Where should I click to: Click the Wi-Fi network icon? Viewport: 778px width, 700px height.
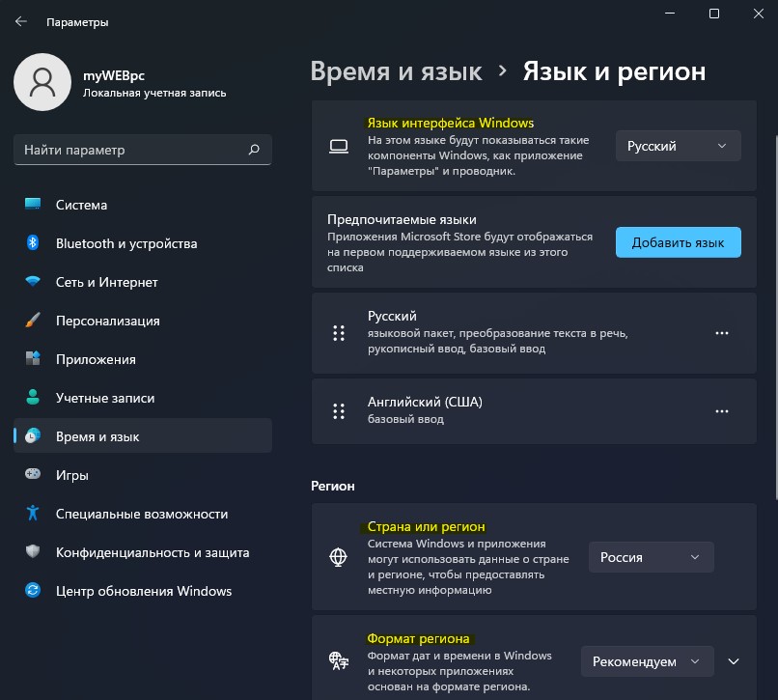click(x=33, y=282)
